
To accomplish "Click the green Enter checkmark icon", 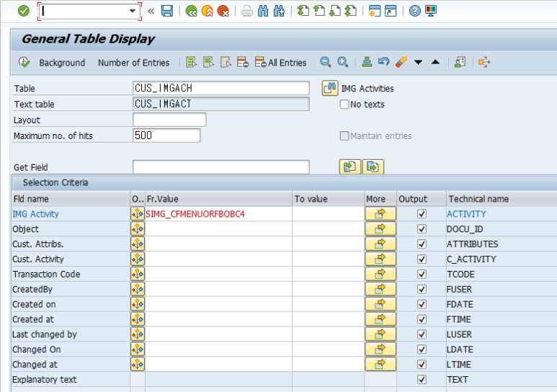I will point(24,11).
